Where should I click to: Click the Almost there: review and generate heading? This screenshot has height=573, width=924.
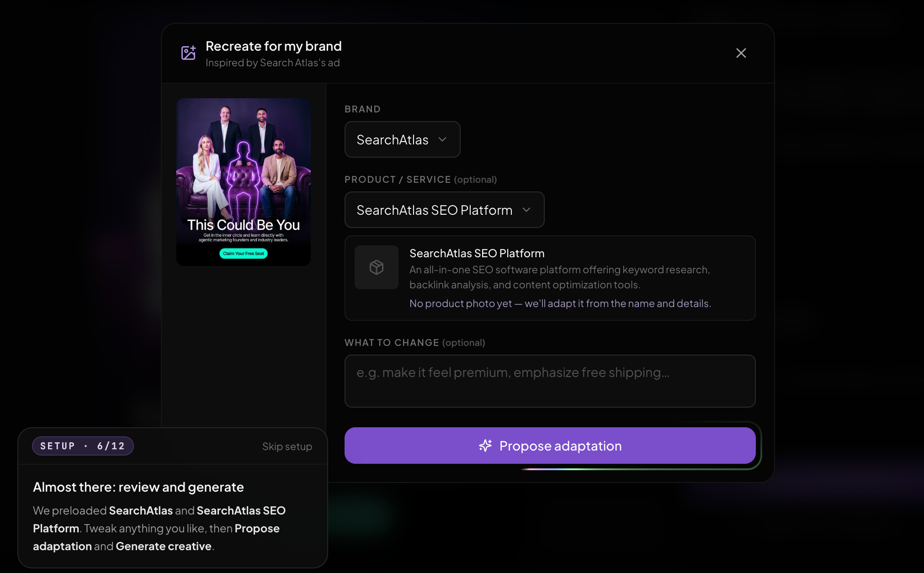click(x=138, y=487)
